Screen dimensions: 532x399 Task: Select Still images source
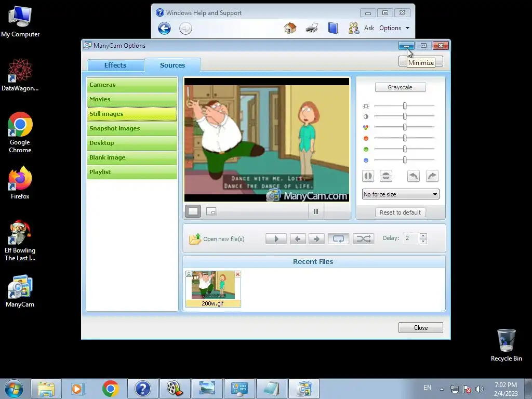pos(132,114)
